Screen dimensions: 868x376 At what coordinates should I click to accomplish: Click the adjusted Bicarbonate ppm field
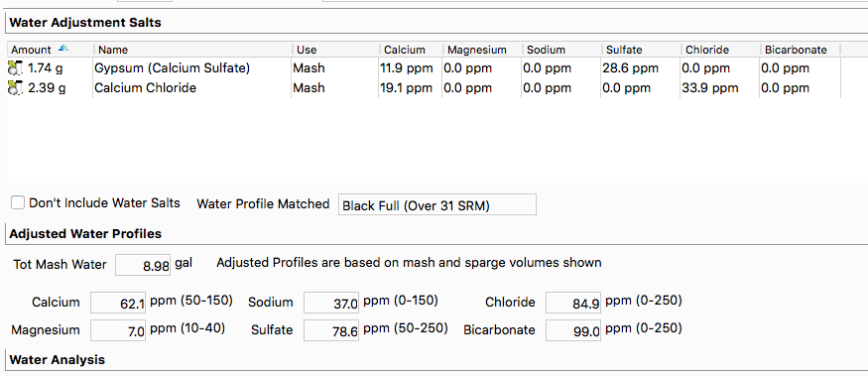coord(573,330)
